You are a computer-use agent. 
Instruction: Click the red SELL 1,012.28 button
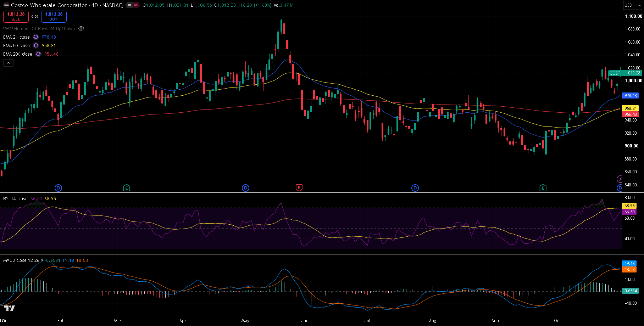coord(16,16)
